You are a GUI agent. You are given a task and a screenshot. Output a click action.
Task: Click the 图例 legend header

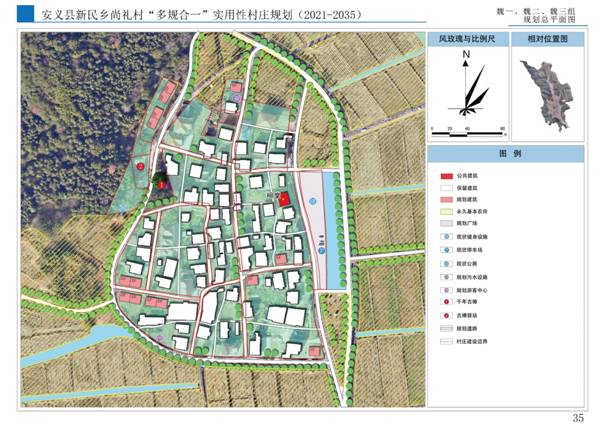[506, 154]
